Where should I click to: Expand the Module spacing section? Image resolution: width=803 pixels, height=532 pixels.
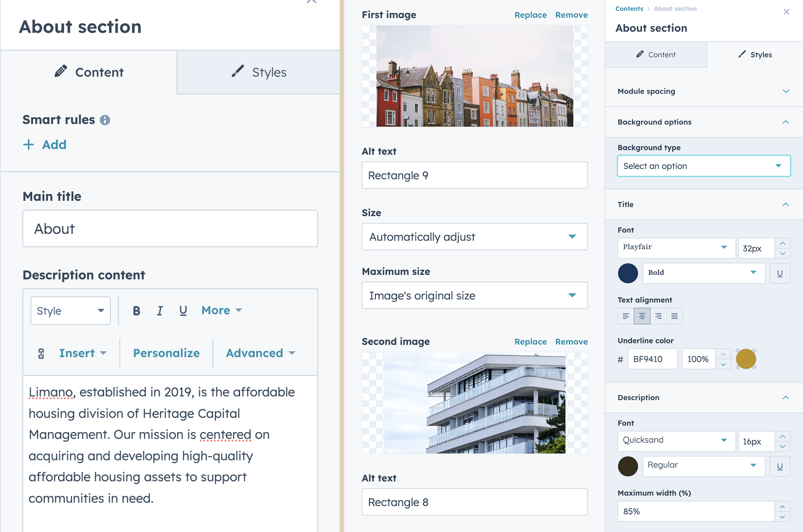[x=704, y=91]
